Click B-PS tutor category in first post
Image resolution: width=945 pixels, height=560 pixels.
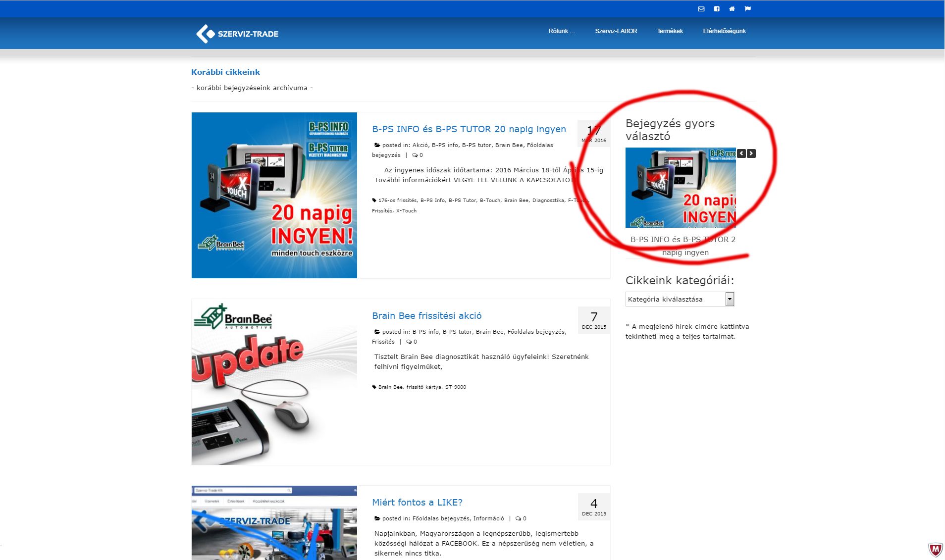click(476, 145)
